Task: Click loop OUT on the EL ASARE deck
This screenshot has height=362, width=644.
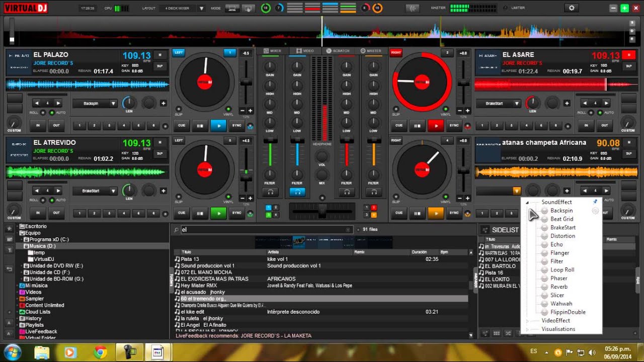Action: 605,126
